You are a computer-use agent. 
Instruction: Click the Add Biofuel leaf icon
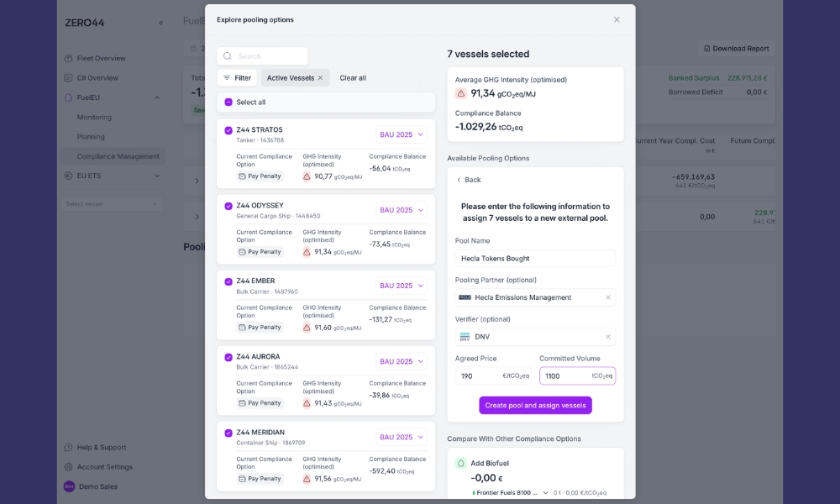(461, 463)
